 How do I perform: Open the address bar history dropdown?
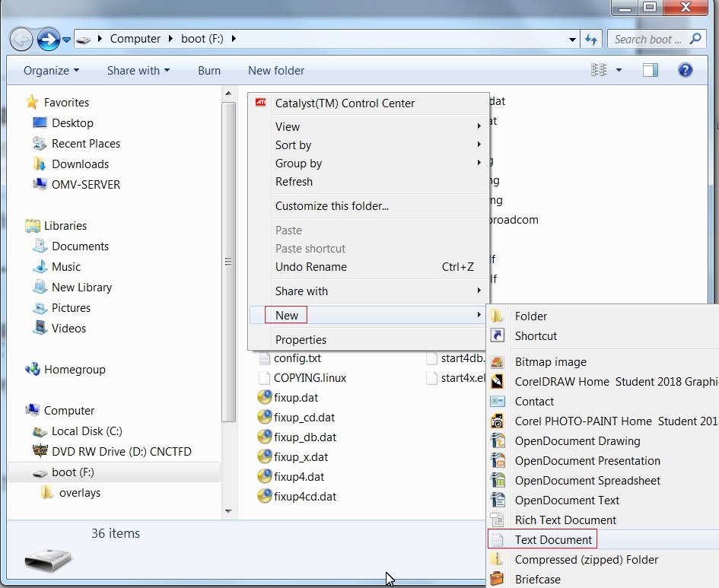572,39
